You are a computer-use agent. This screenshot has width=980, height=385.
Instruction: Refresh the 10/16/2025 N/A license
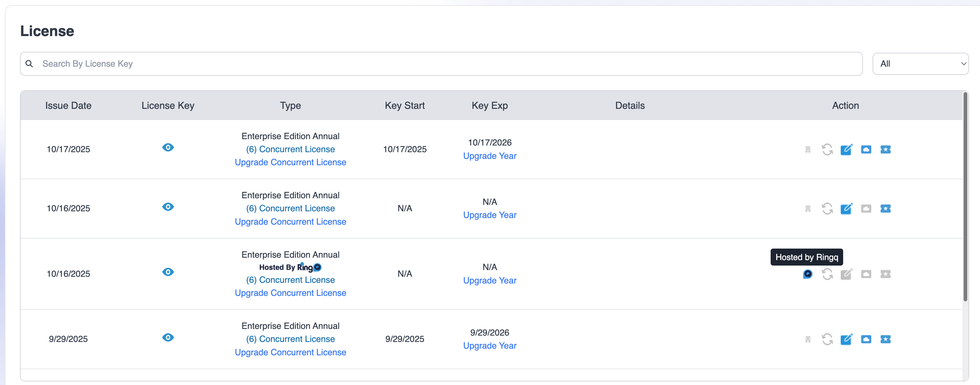(827, 208)
